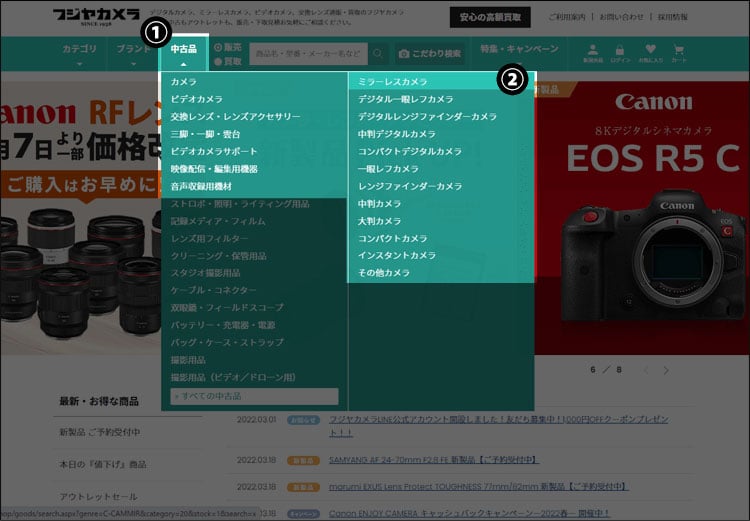The width and height of the screenshot is (750, 521).
Task: Open お問い合わせ link
Action: pos(621,17)
